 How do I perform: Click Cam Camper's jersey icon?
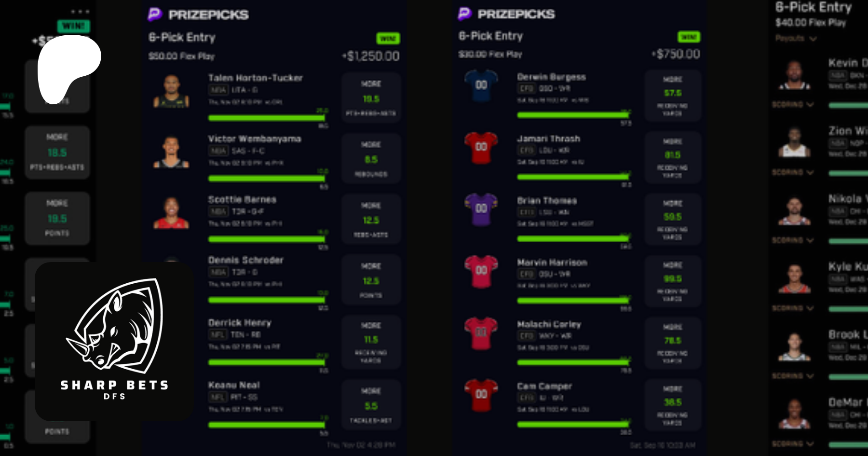click(x=481, y=394)
